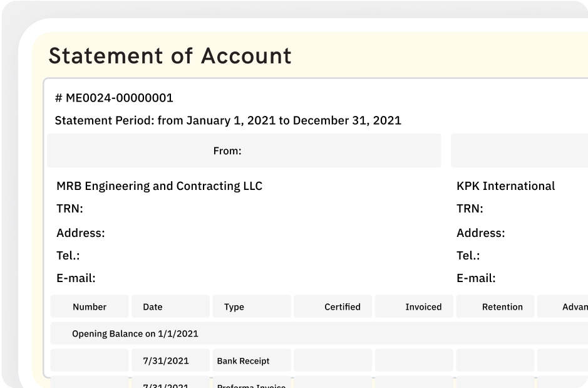Click the Invoiced column header

(x=423, y=307)
